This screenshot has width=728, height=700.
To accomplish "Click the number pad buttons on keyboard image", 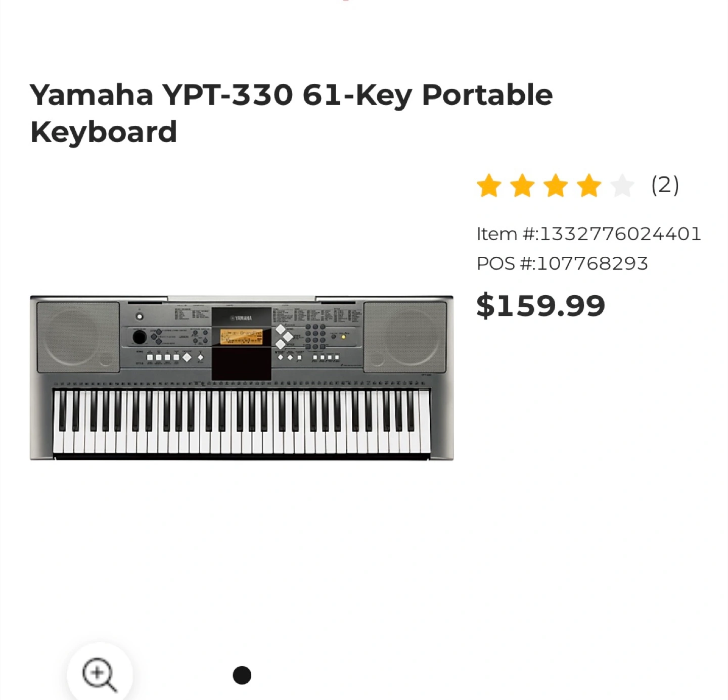I will (x=315, y=336).
